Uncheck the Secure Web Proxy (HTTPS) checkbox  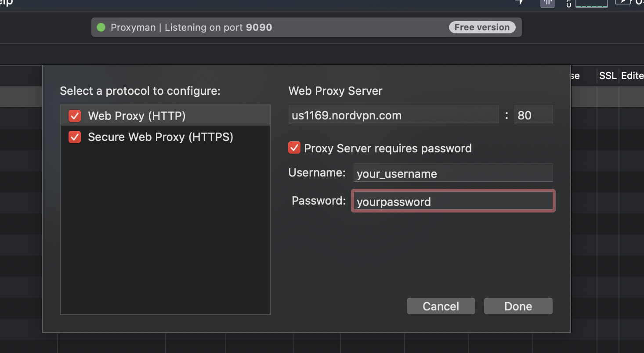(x=75, y=137)
